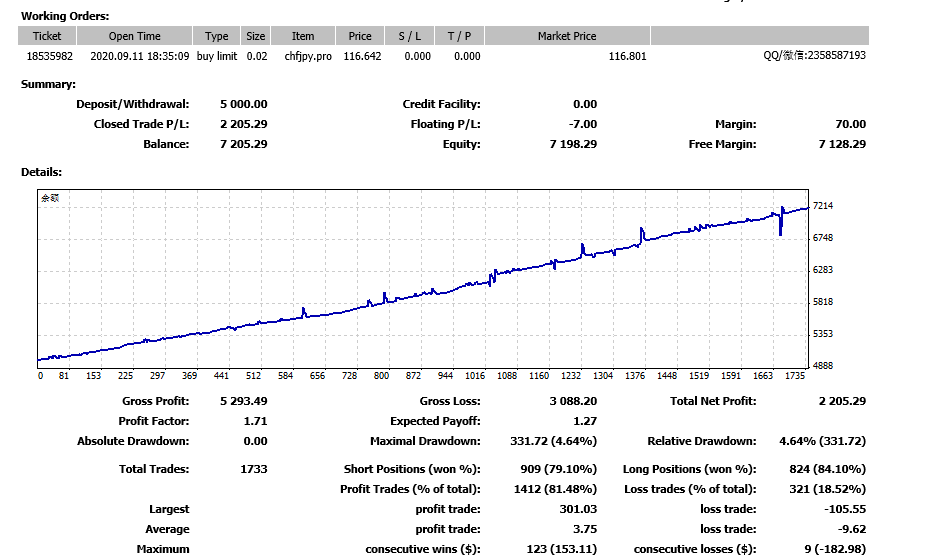Click Short Positions value 909 (79.10%)
The height and width of the screenshot is (560, 931).
point(559,469)
